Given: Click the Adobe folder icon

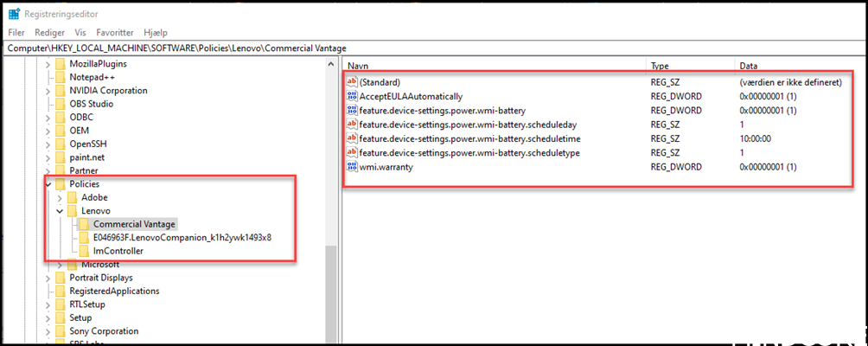Looking at the screenshot, I should pos(72,197).
